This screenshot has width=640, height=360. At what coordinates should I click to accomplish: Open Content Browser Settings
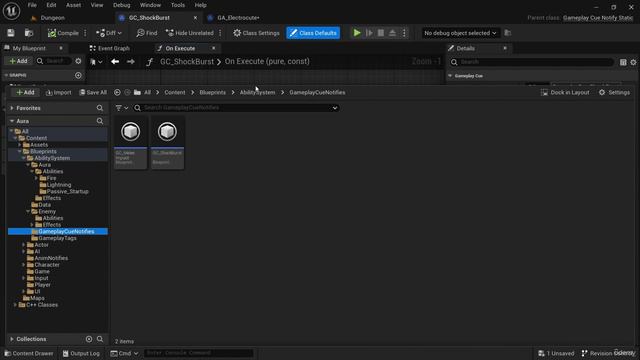pyautogui.click(x=614, y=93)
